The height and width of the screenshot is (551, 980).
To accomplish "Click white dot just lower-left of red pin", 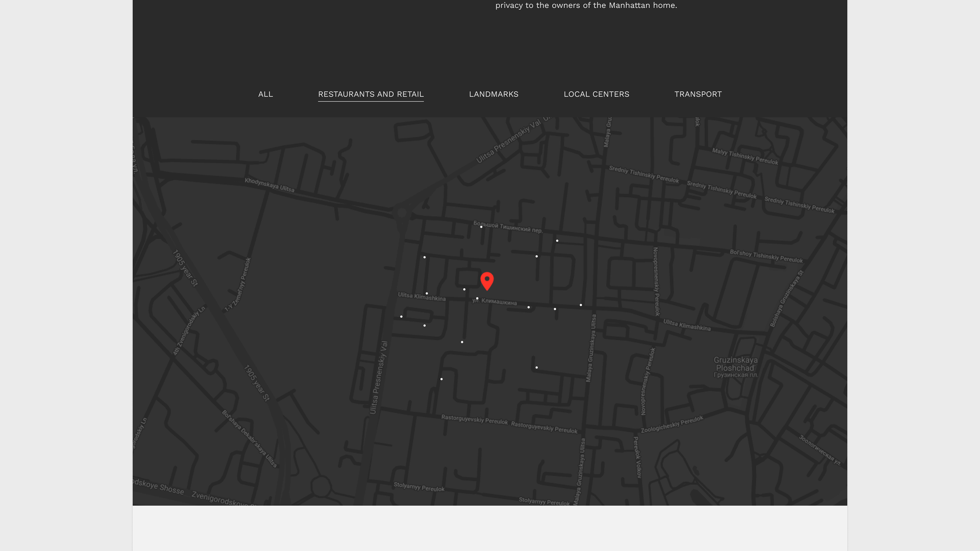I will 464,289.
